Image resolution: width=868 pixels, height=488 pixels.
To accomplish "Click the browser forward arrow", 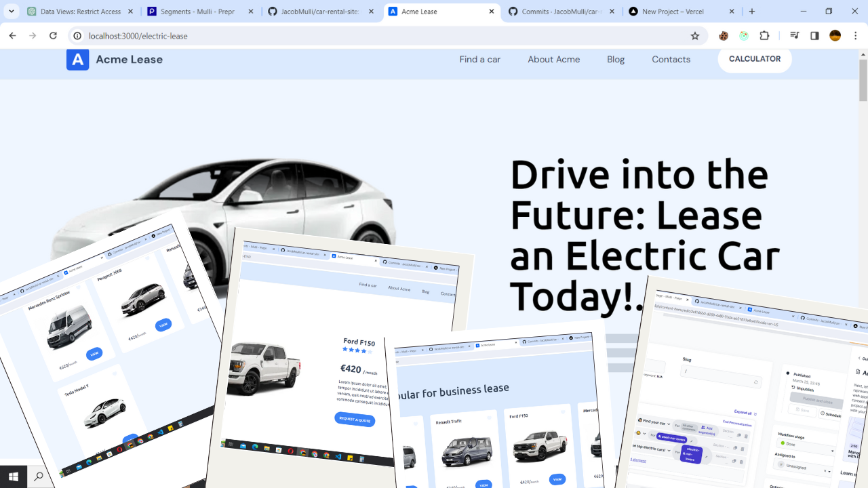I will point(33,36).
